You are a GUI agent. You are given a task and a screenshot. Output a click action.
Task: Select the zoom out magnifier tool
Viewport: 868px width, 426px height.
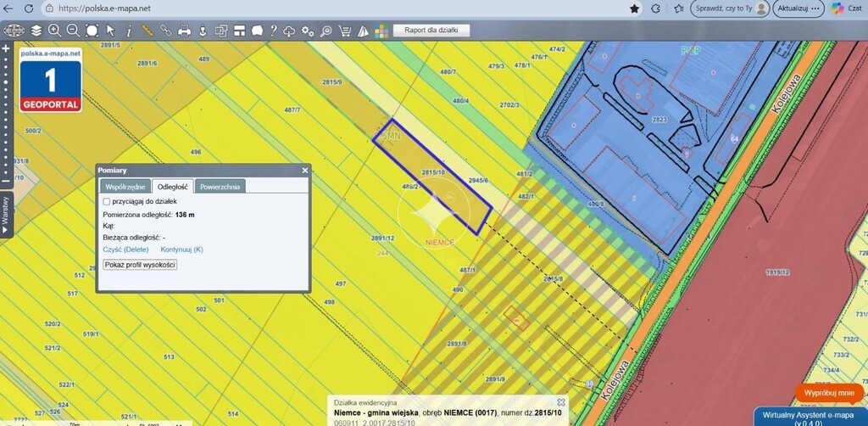coord(73,31)
